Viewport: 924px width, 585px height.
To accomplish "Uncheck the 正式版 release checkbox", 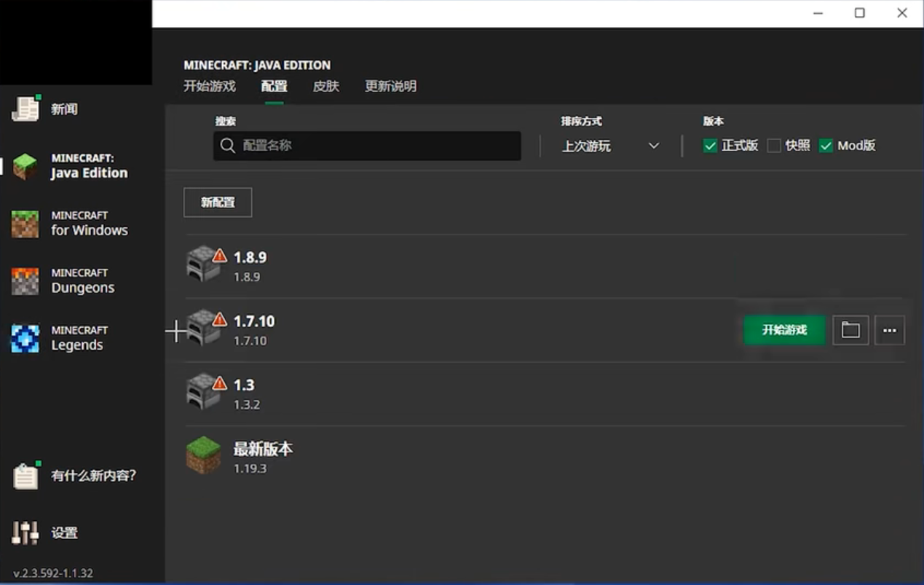I will tap(710, 146).
